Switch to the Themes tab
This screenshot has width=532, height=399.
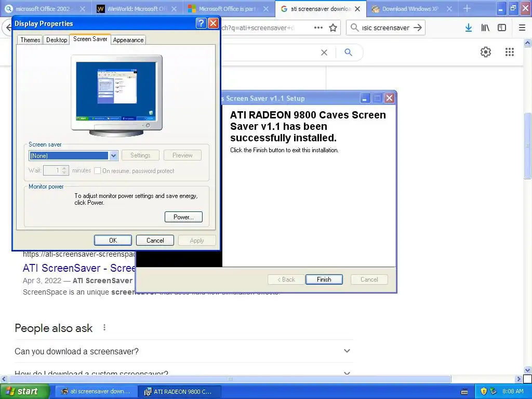coord(30,39)
